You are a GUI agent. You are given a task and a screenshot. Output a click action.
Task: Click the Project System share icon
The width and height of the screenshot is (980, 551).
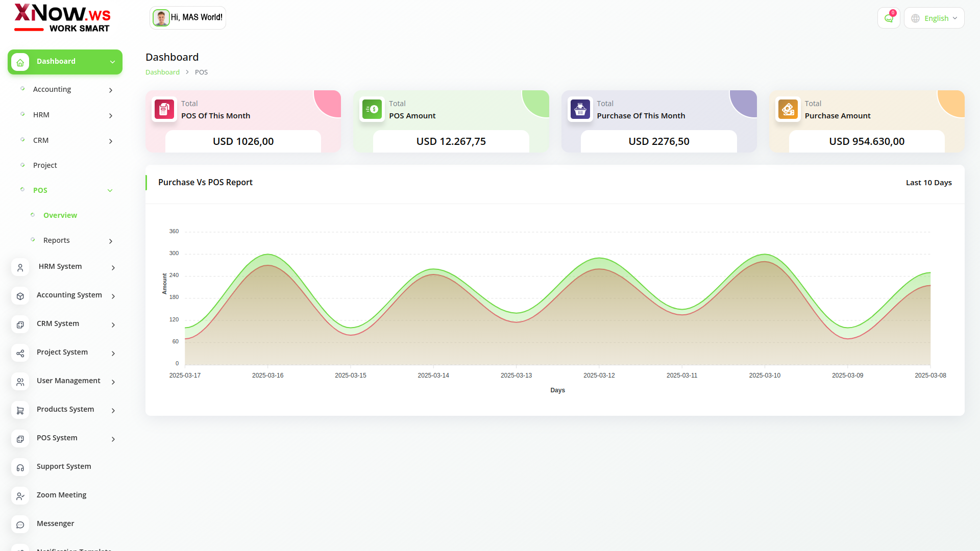(20, 353)
